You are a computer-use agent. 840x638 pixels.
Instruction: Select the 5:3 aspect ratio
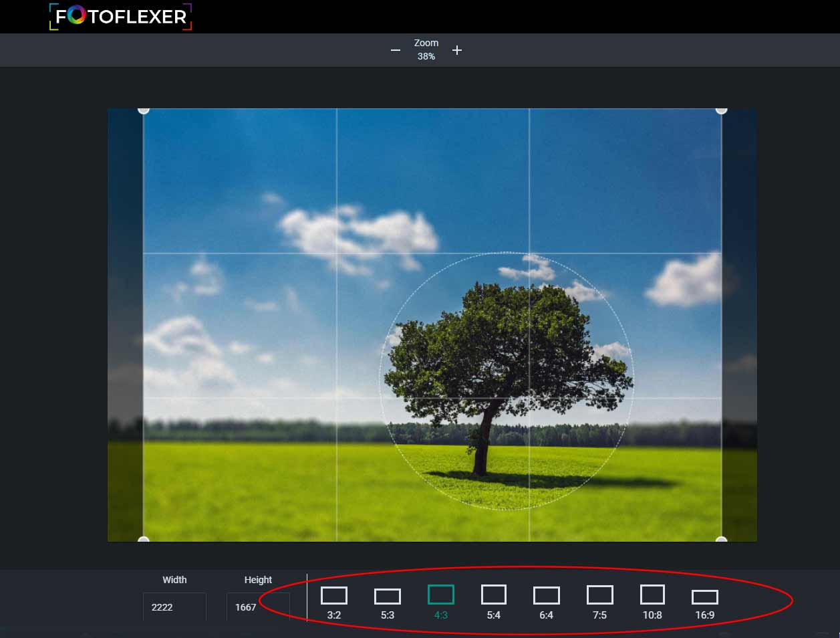click(388, 604)
